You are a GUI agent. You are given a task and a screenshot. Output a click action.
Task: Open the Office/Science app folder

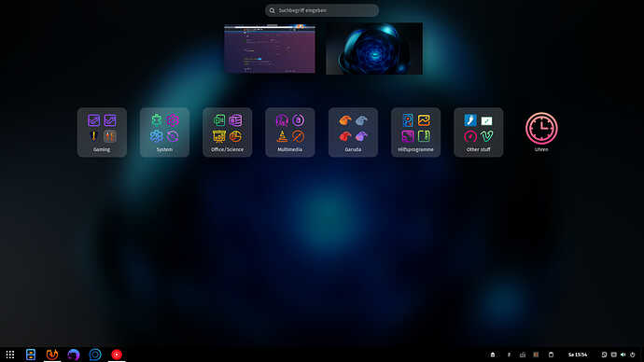227,132
